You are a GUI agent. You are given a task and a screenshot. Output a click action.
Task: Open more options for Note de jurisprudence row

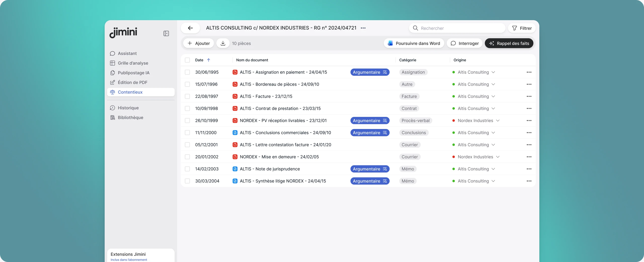[529, 169]
